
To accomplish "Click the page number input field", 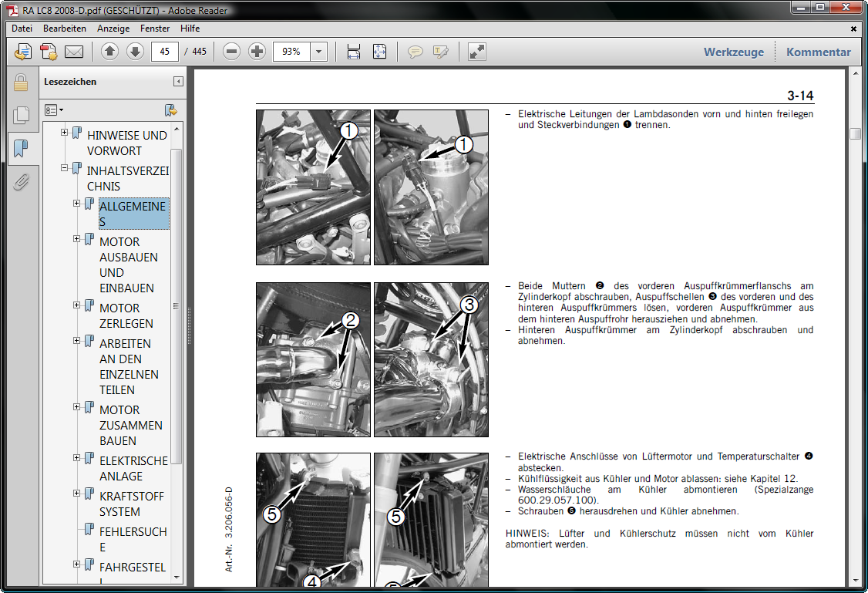I will pyautogui.click(x=165, y=52).
